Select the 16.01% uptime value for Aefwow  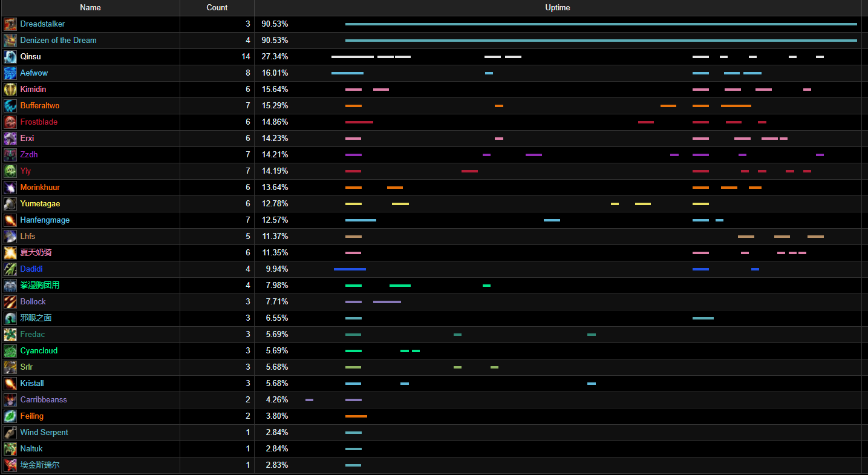pyautogui.click(x=275, y=73)
